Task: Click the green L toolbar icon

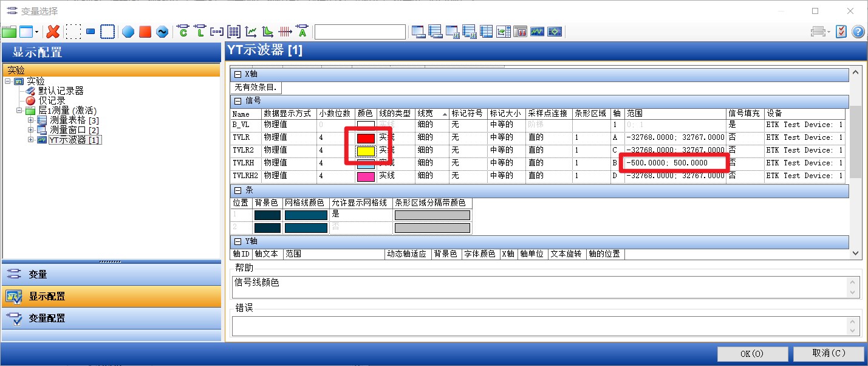Action: coord(201,31)
